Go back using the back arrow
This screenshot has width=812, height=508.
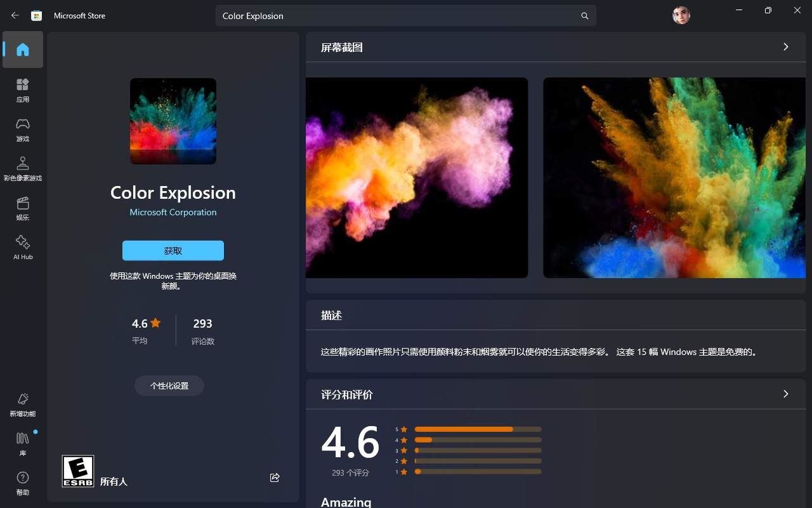[14, 15]
